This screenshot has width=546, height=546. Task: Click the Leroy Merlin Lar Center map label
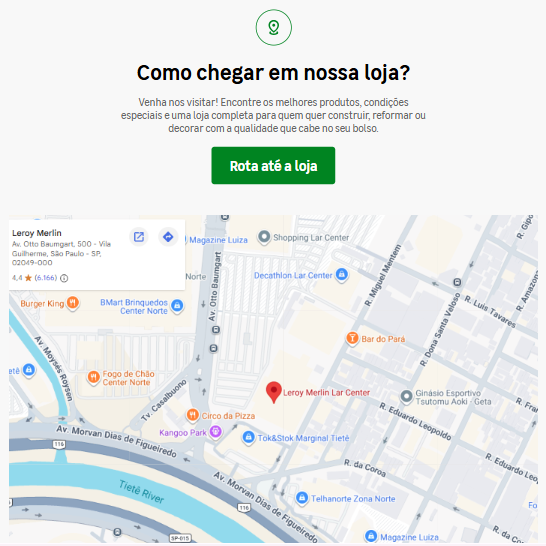[326, 393]
